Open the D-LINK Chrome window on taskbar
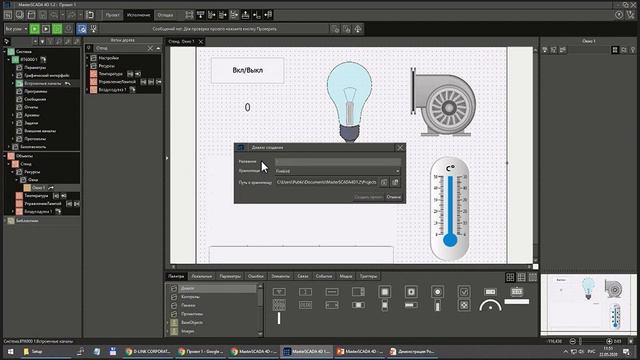The height and width of the screenshot is (360, 640). [x=148, y=351]
